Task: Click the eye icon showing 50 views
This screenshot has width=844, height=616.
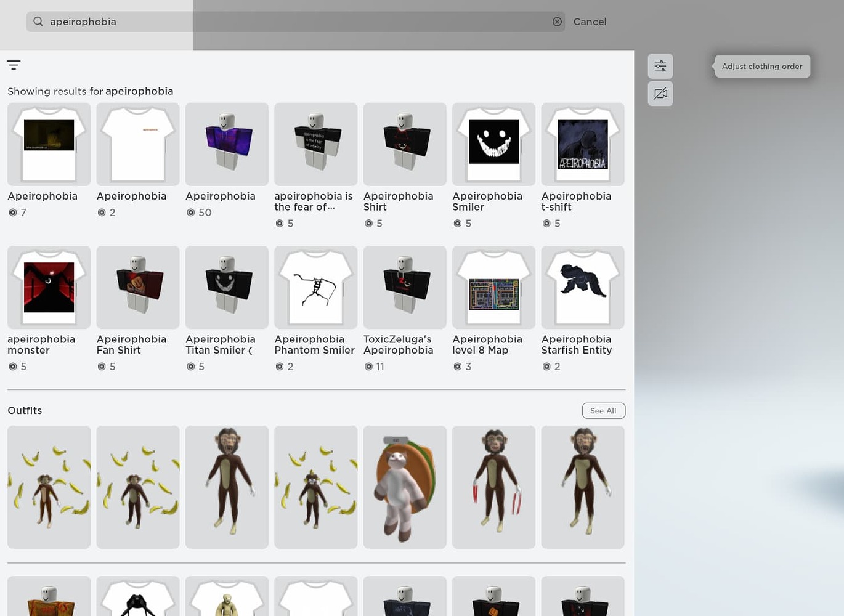Action: point(190,213)
